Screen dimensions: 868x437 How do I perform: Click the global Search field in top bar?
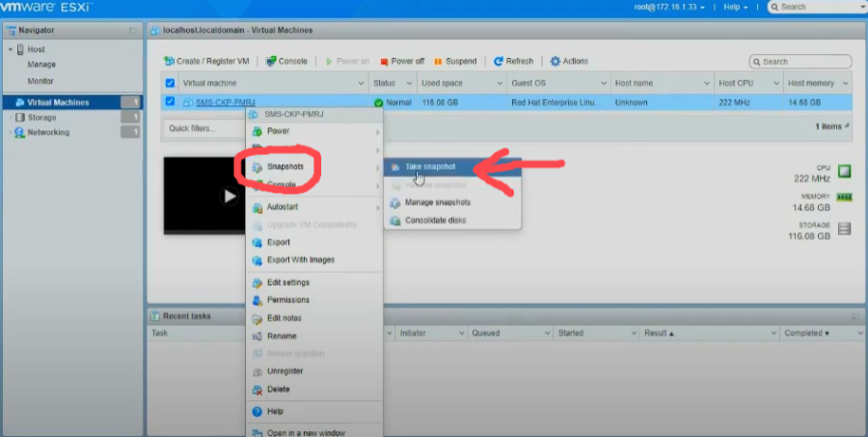coord(818,7)
